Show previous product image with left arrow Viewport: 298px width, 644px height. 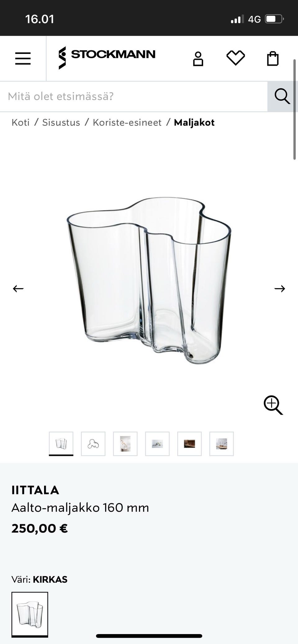[x=18, y=289]
